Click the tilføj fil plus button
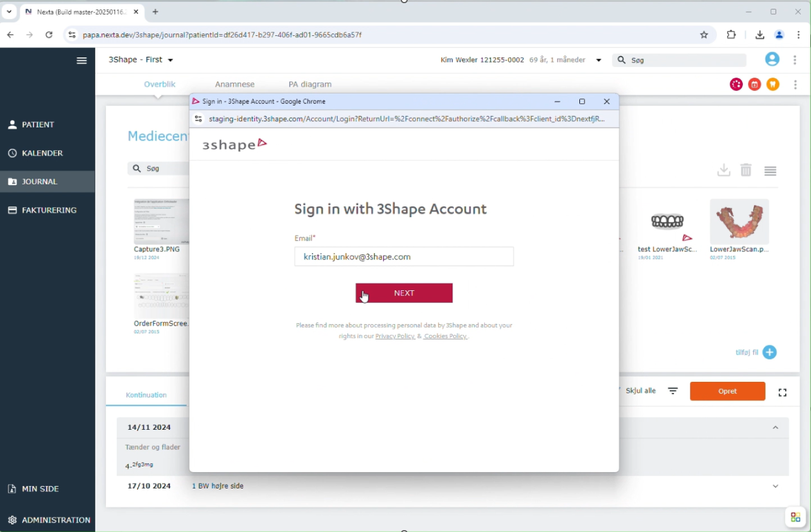811x532 pixels. pos(769,353)
